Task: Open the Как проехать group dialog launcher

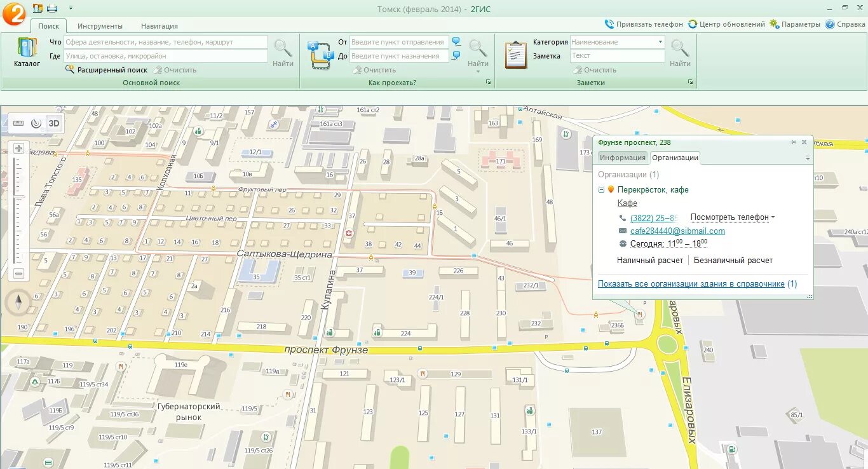Action: coord(489,83)
